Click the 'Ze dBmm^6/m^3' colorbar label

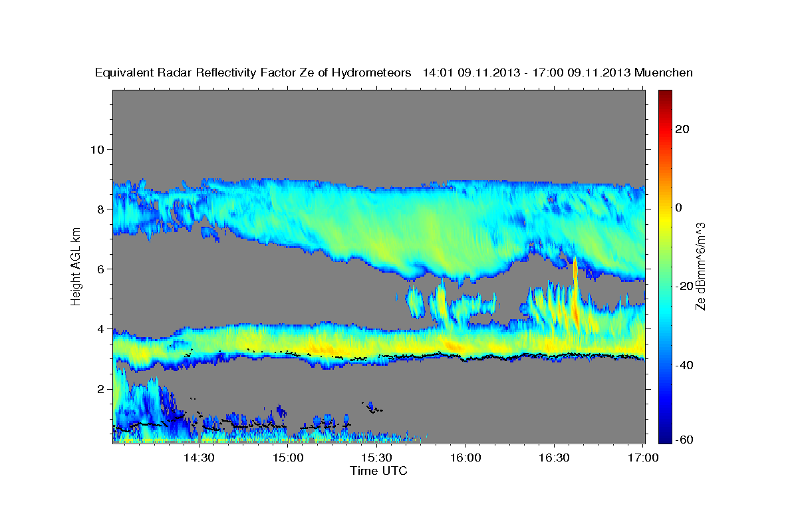click(700, 266)
